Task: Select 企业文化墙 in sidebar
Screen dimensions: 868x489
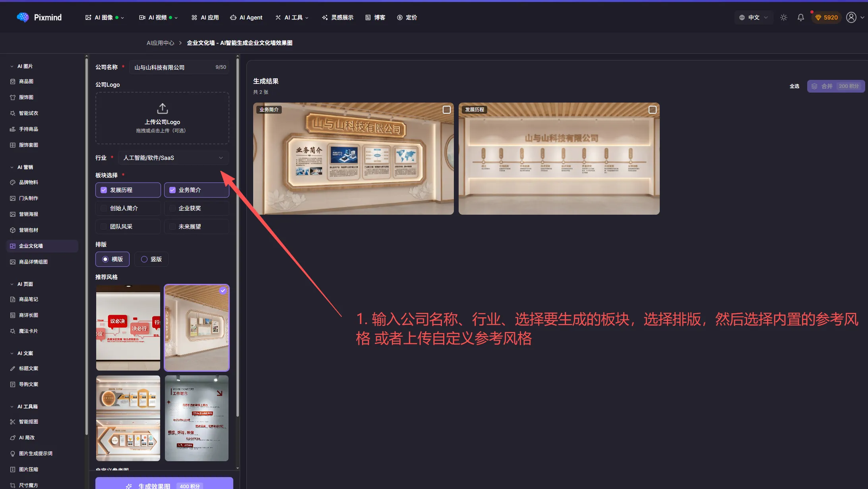Action: point(42,246)
